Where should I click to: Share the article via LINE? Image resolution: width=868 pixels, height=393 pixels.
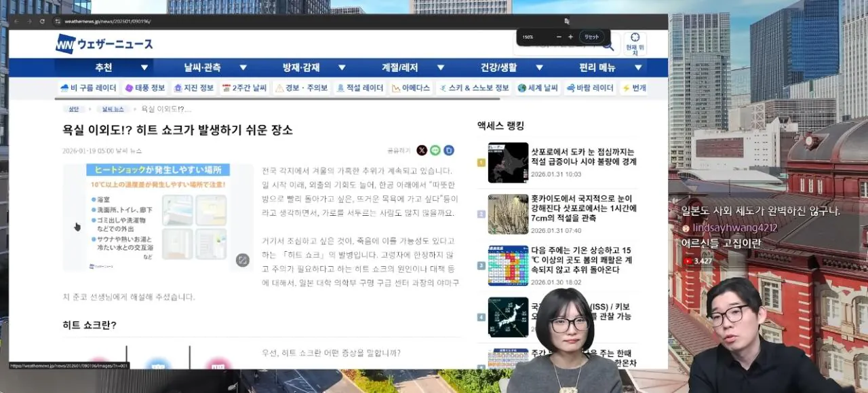click(x=435, y=151)
